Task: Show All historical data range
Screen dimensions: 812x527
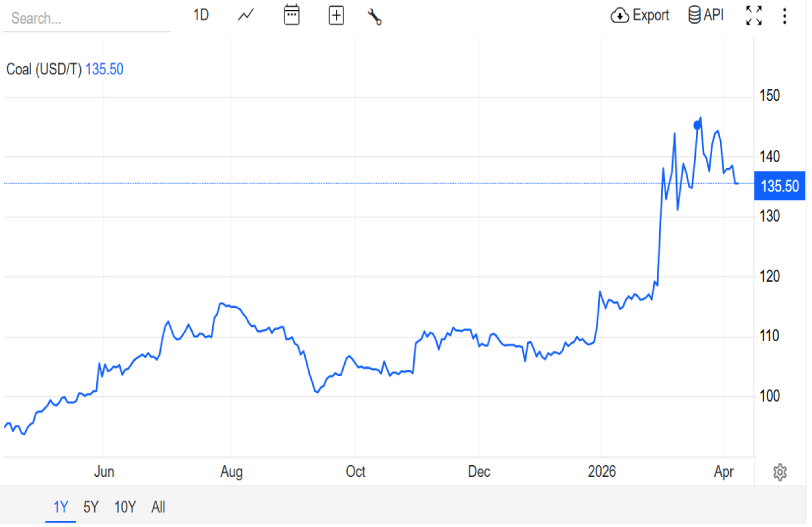Action: pyautogui.click(x=158, y=507)
